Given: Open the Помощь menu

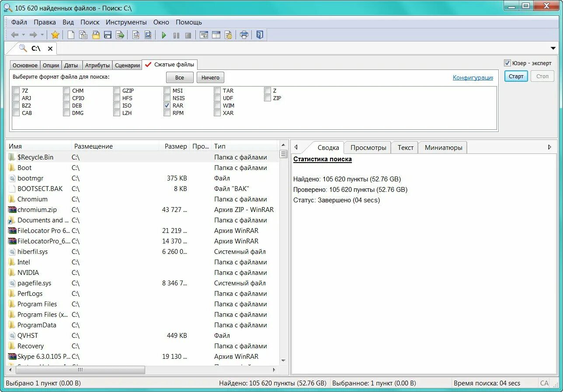Looking at the screenshot, I should 189,22.
